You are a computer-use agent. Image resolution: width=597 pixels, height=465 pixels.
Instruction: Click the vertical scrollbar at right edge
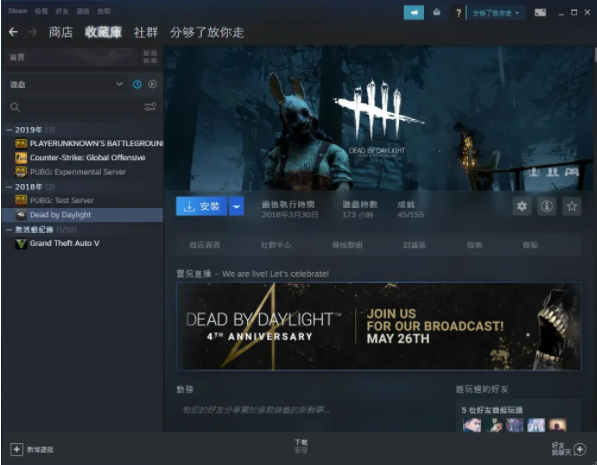point(594,54)
